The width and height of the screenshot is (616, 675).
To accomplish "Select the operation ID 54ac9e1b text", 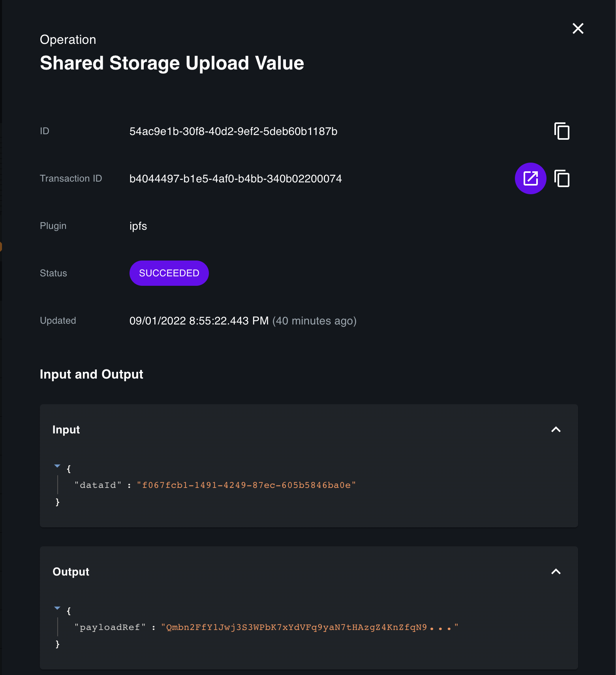I will (234, 131).
